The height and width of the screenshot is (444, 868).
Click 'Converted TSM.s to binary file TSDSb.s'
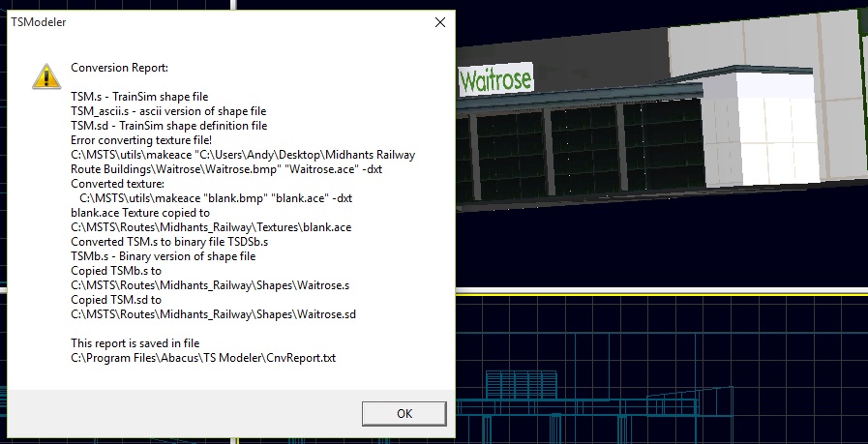169,242
